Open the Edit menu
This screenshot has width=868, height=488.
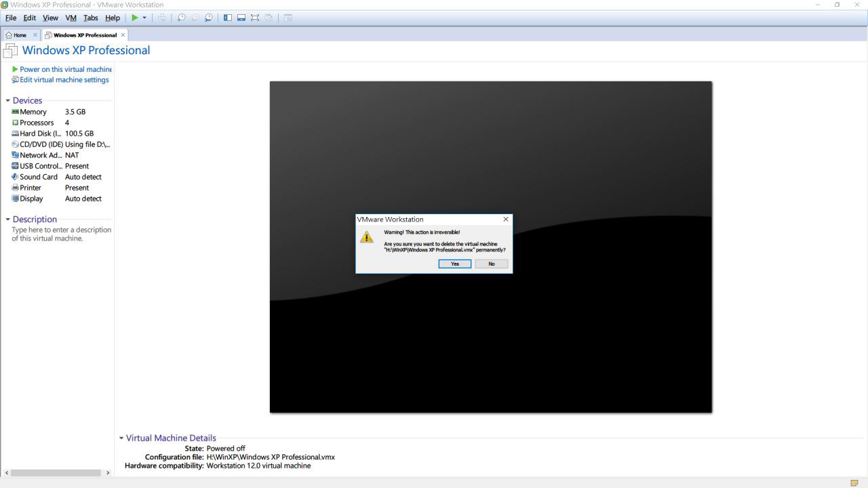coord(30,18)
